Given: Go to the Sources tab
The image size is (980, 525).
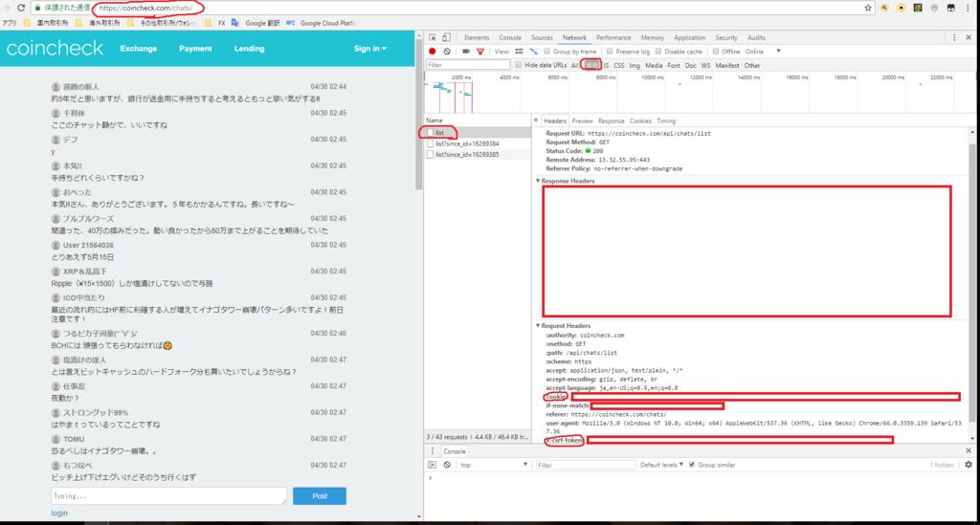Looking at the screenshot, I should click(x=542, y=37).
